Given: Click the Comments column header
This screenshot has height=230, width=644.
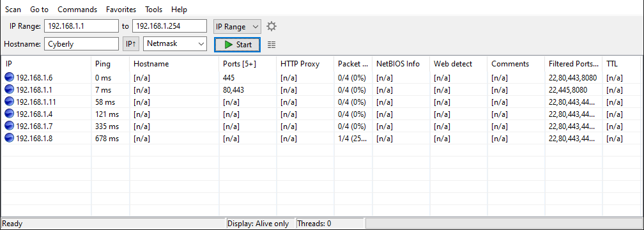Looking at the screenshot, I should coord(516,64).
